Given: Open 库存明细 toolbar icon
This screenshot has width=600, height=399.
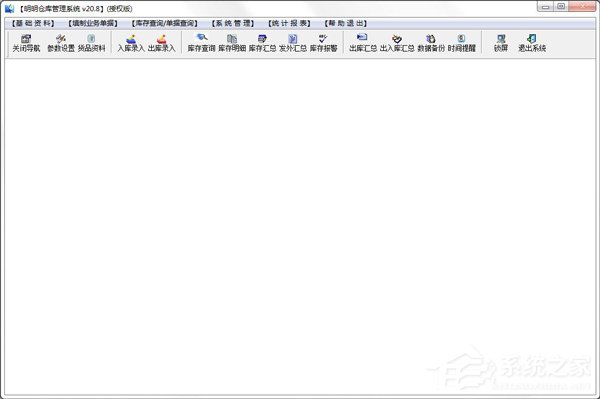Looking at the screenshot, I should coord(232,43).
